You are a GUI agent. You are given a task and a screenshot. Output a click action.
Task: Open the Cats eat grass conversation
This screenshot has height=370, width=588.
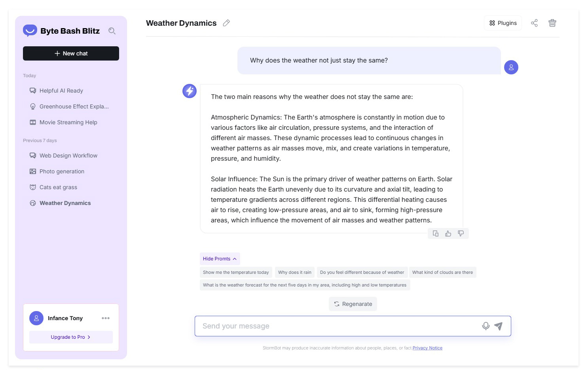coord(58,187)
